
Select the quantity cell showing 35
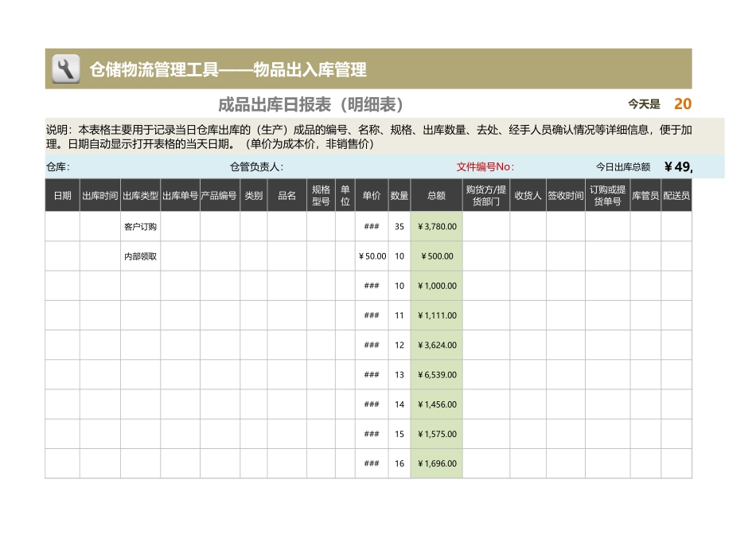coord(400,226)
